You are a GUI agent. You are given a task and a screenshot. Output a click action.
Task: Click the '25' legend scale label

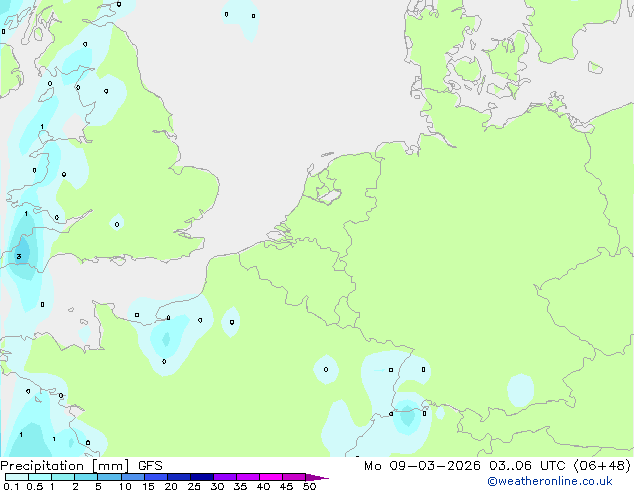(194, 486)
